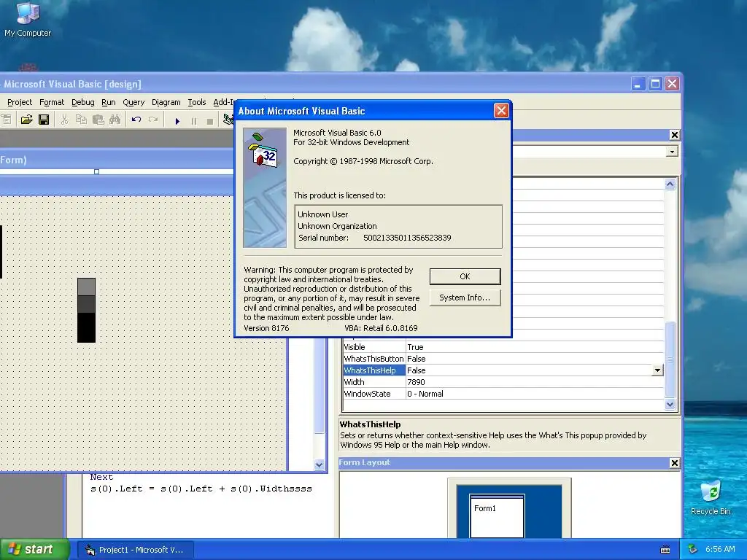Select the highlighted WhatsThisHelp property
The width and height of the screenshot is (747, 560).
(x=374, y=370)
